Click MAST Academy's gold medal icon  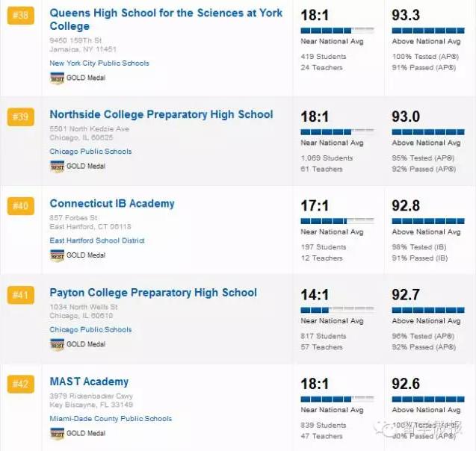57,433
